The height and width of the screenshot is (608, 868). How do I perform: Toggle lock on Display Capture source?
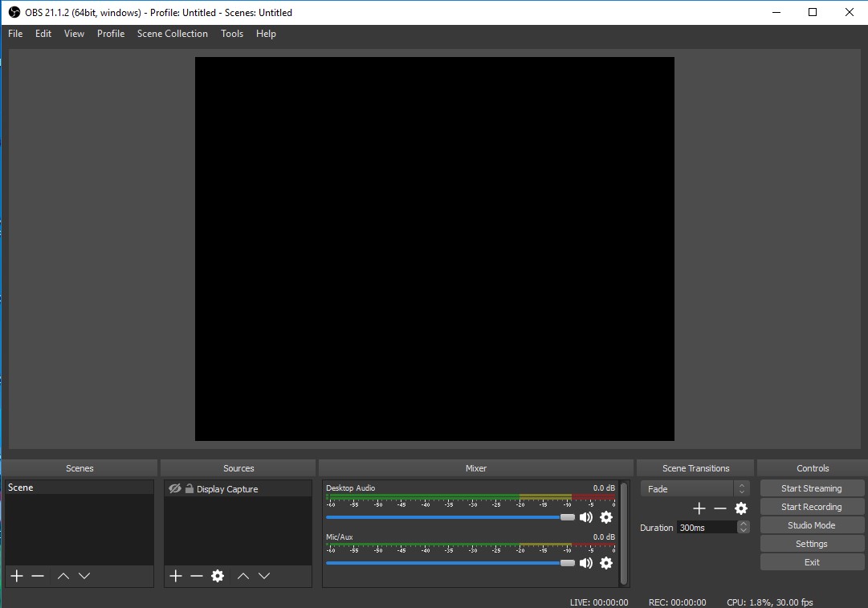[x=189, y=488]
